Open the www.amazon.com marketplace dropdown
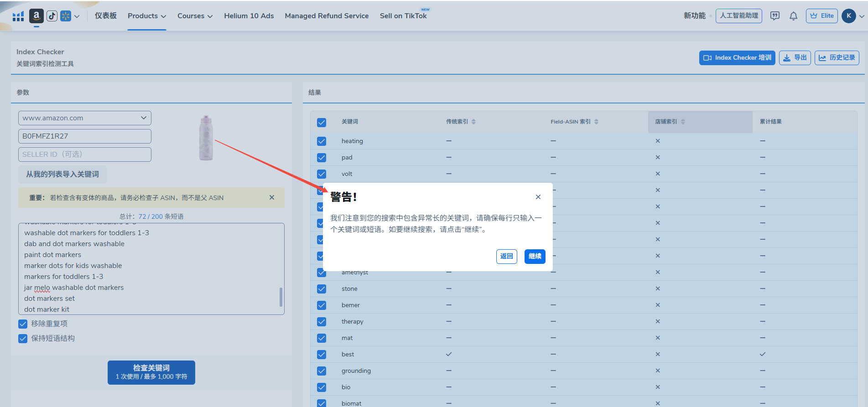 pyautogui.click(x=85, y=118)
